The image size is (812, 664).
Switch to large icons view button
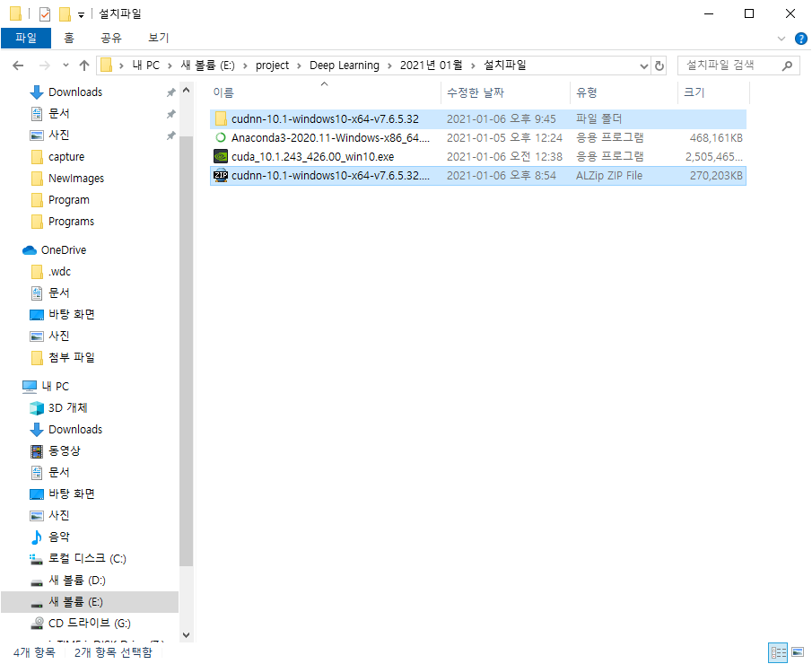click(798, 652)
